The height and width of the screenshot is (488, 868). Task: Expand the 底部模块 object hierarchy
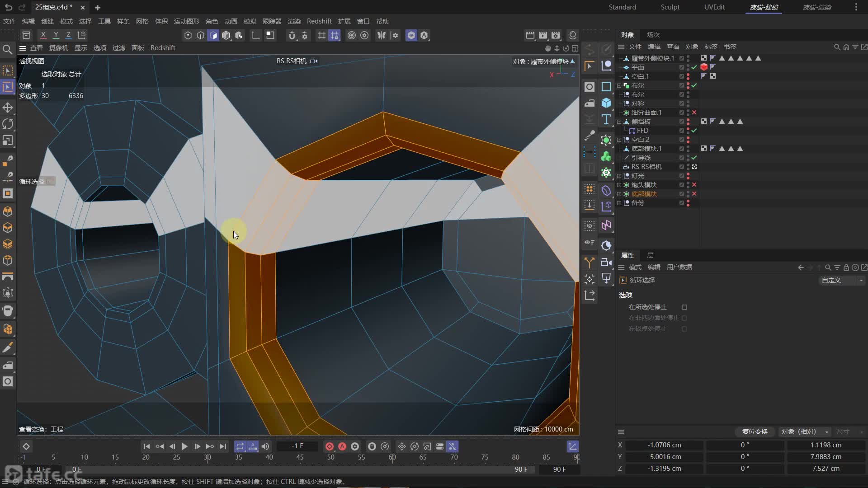[x=619, y=194]
